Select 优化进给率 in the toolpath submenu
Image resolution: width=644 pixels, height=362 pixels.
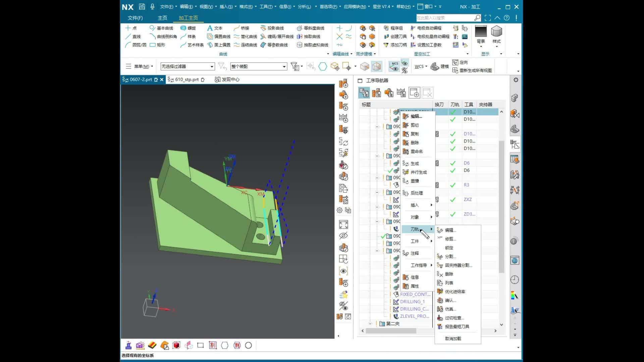tap(454, 292)
